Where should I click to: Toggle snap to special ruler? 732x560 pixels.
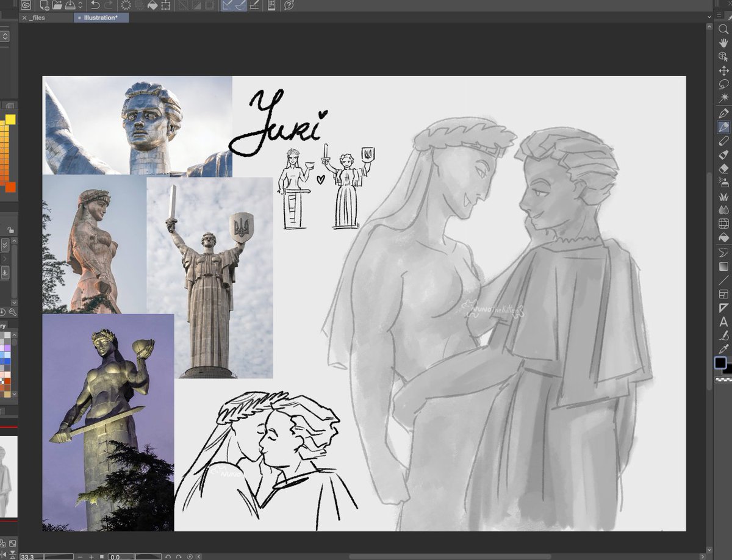(240, 5)
